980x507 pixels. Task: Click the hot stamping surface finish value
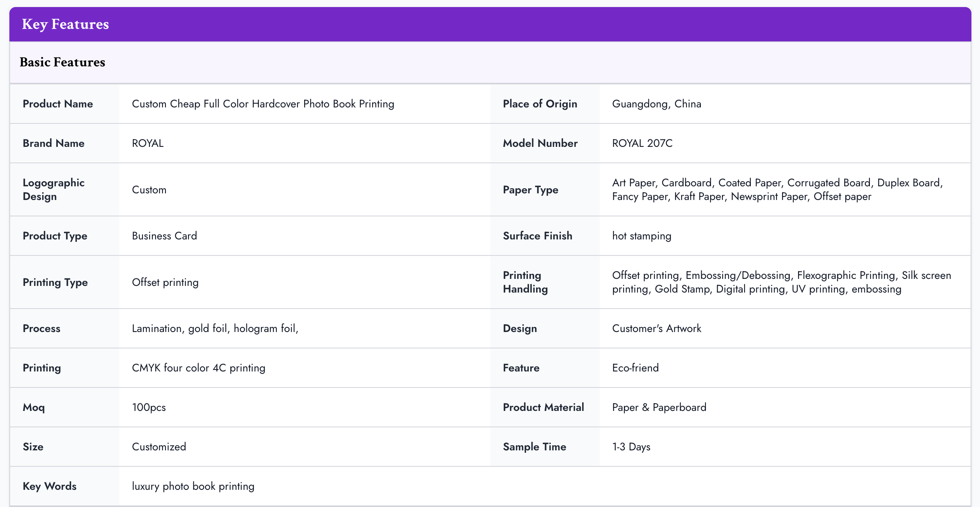[641, 236]
